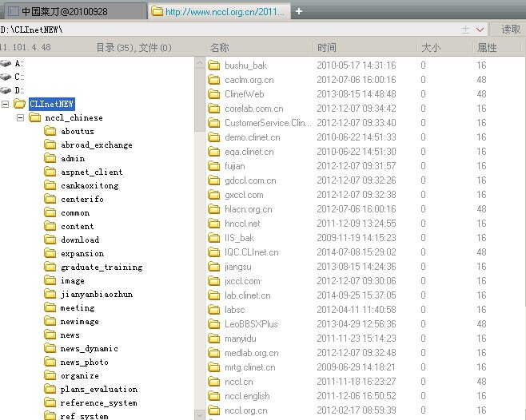Click the download folder icon
Viewport: 526px width, 420px height.
pos(50,240)
